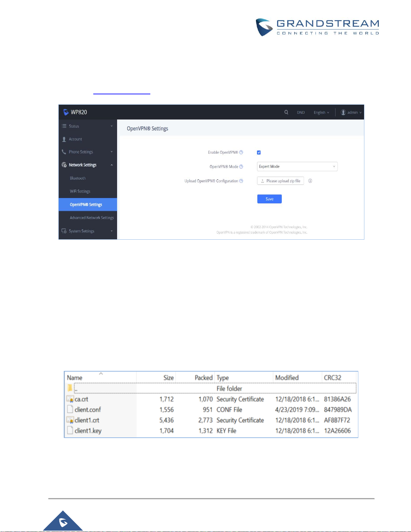Click the size value 1,712
The image size is (411, 532).
click(166, 399)
